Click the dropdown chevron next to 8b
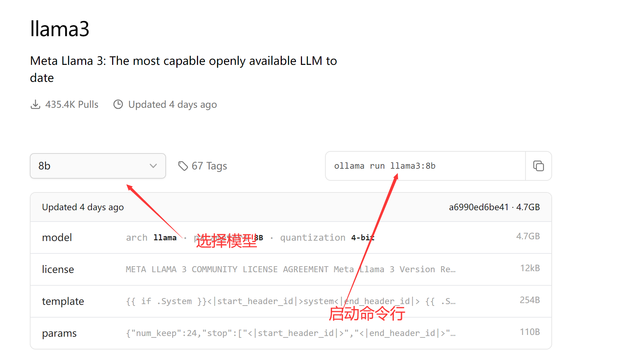Viewport: 644px width, 358px height. click(x=153, y=166)
